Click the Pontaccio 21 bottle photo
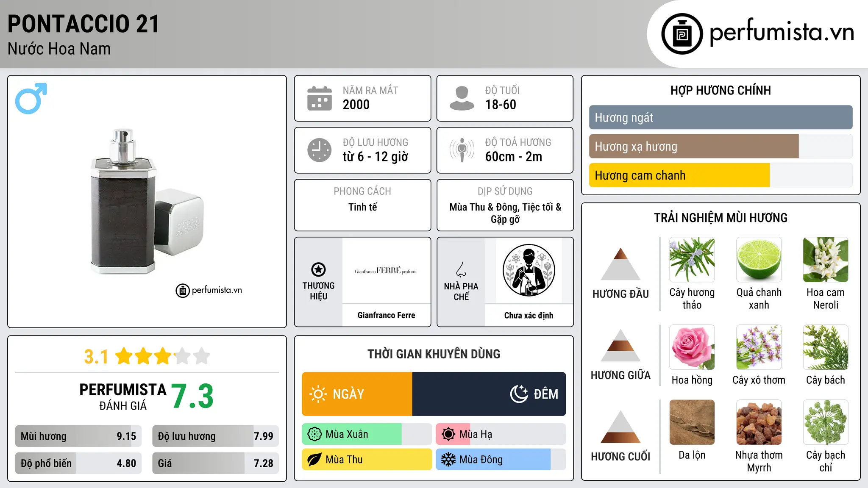 146,201
